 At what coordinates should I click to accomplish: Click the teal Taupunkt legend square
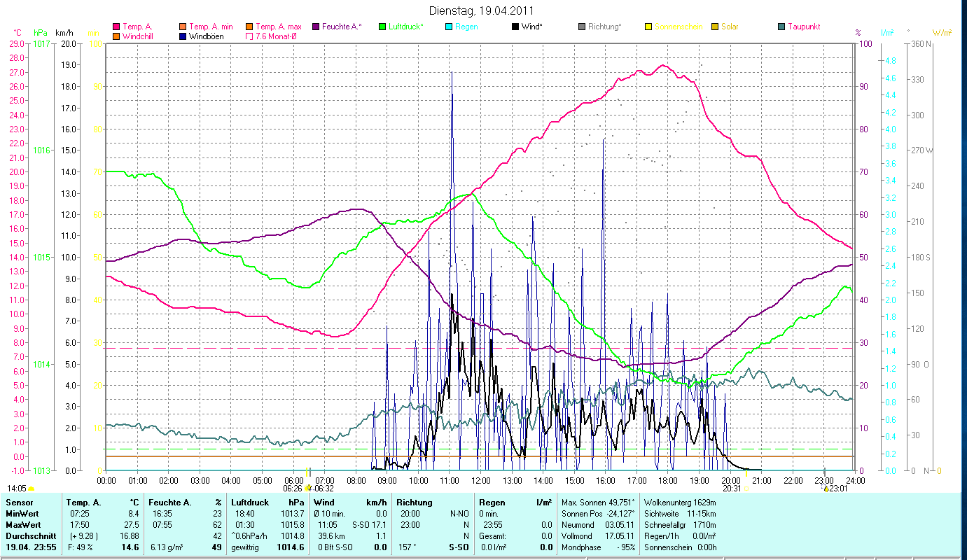[781, 27]
